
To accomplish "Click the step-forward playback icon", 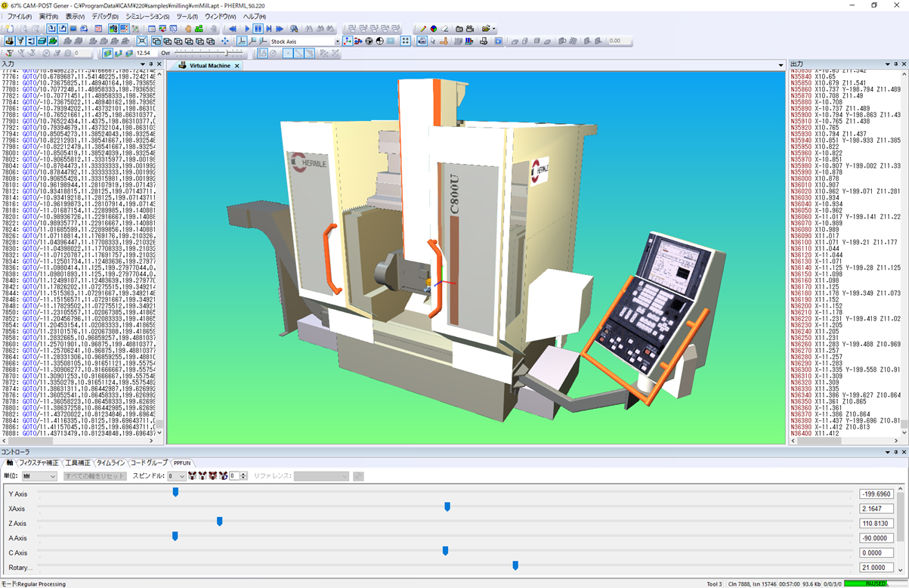I will pos(268,29).
